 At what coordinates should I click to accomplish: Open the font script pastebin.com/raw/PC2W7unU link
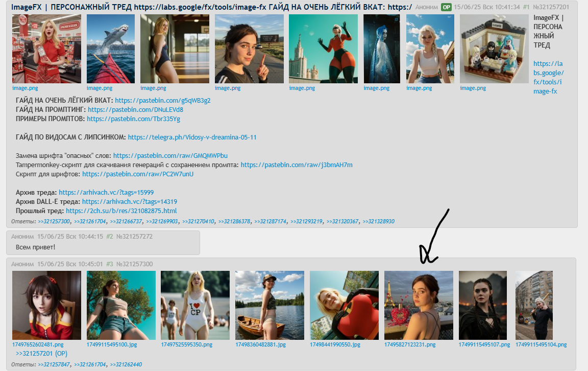click(x=138, y=174)
